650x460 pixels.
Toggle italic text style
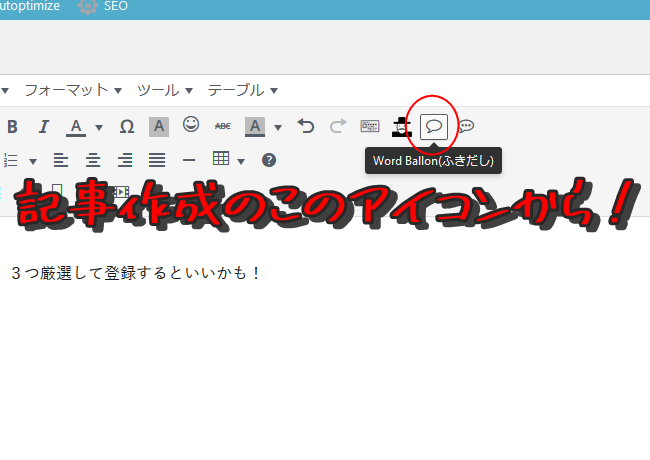point(44,127)
